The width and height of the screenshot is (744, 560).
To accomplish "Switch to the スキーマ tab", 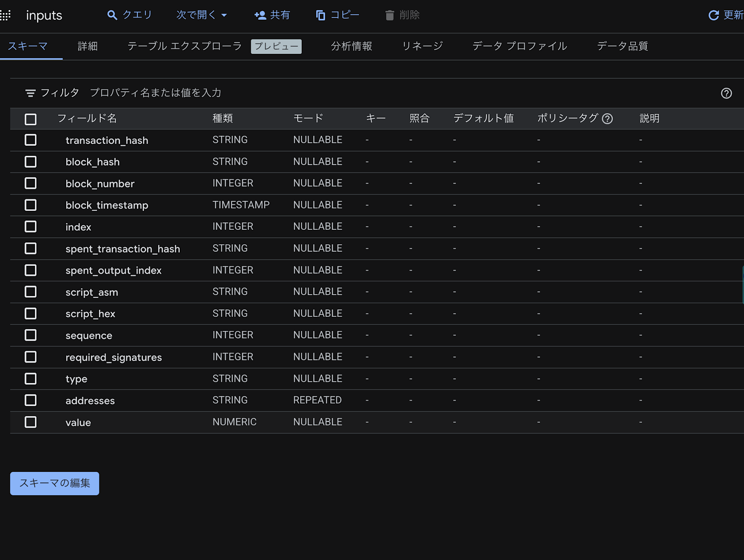I will point(28,46).
